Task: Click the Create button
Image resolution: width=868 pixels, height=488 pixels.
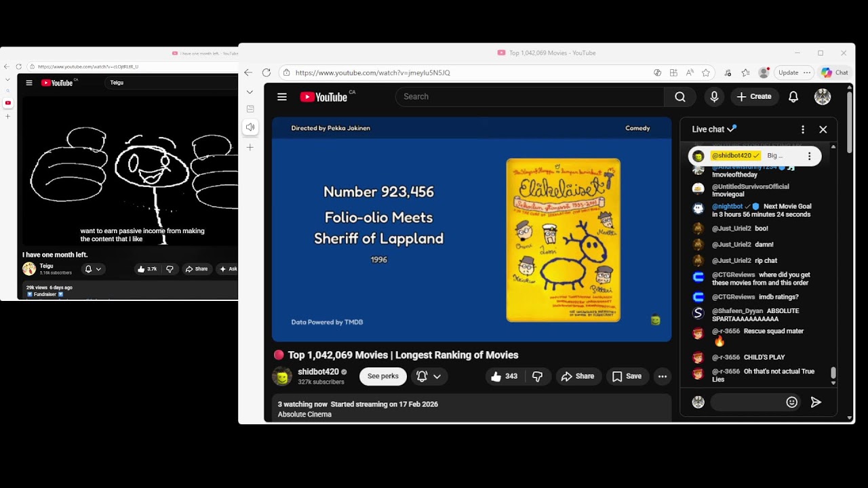Action: (754, 97)
